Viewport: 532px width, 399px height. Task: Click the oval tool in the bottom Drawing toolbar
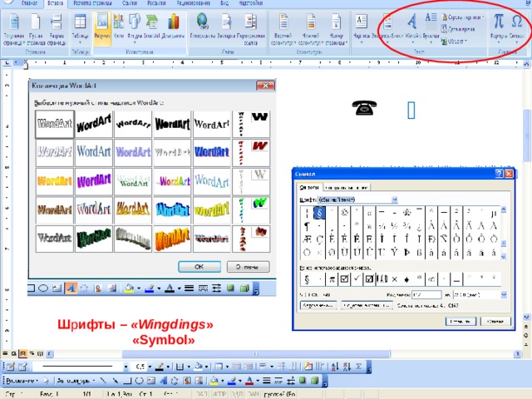pyautogui.click(x=139, y=381)
